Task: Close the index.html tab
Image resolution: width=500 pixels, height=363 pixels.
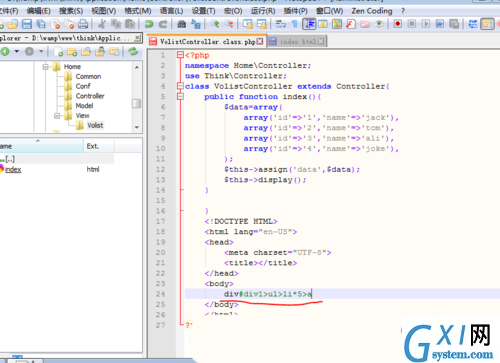Action: point(321,41)
